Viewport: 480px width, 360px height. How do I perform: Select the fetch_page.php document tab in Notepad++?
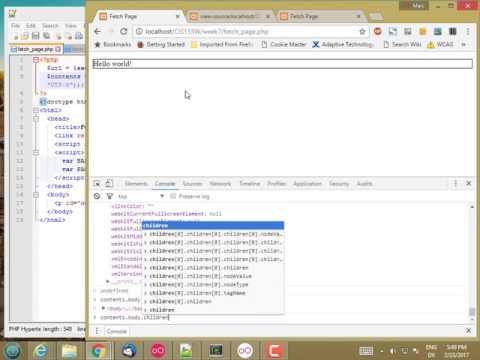(35, 49)
